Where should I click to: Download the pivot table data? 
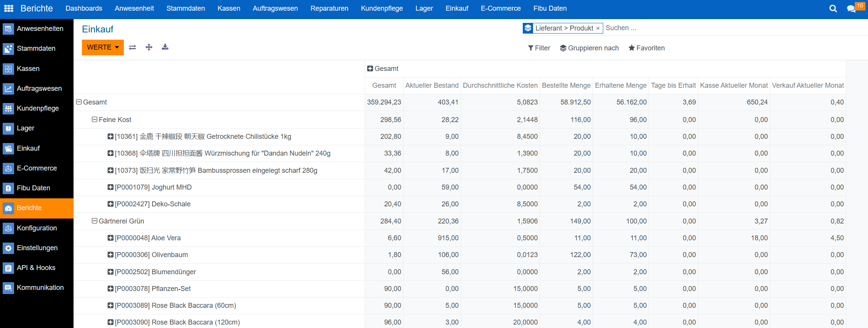click(x=165, y=47)
